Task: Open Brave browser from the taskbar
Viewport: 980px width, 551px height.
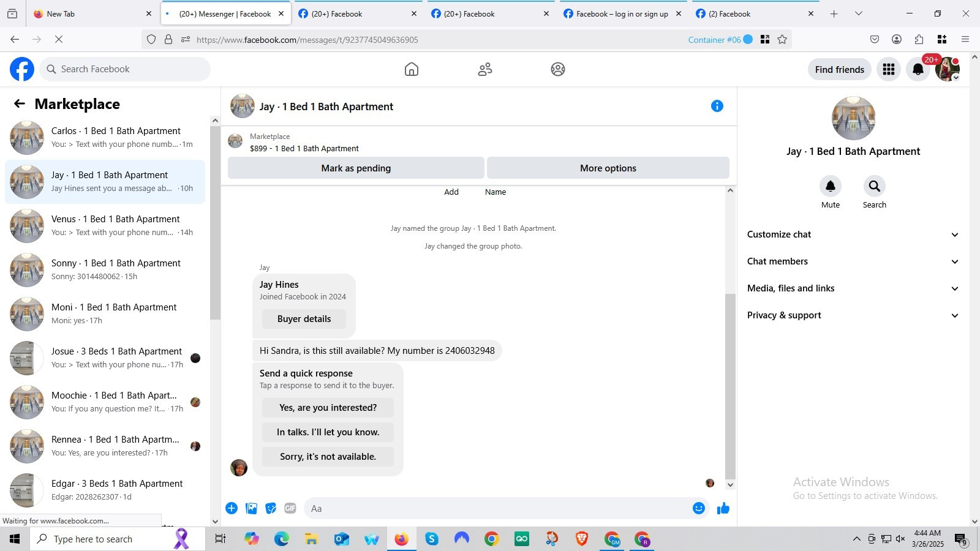Action: point(582,539)
